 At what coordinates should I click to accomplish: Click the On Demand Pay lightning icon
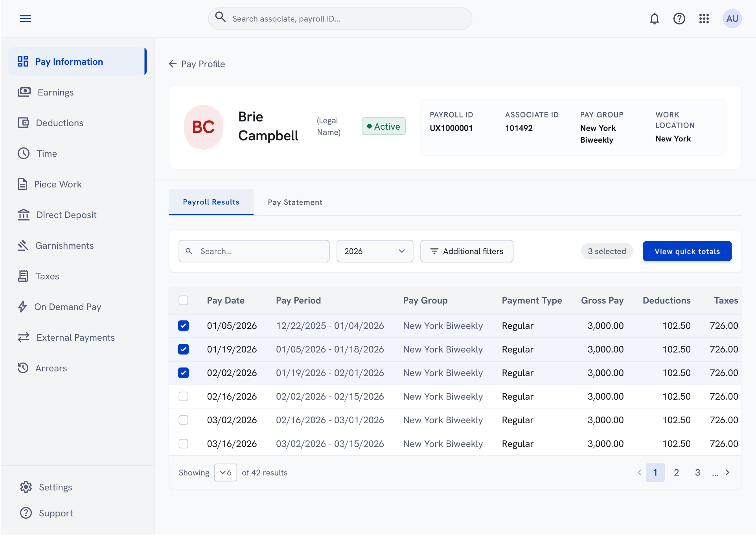[x=22, y=307]
